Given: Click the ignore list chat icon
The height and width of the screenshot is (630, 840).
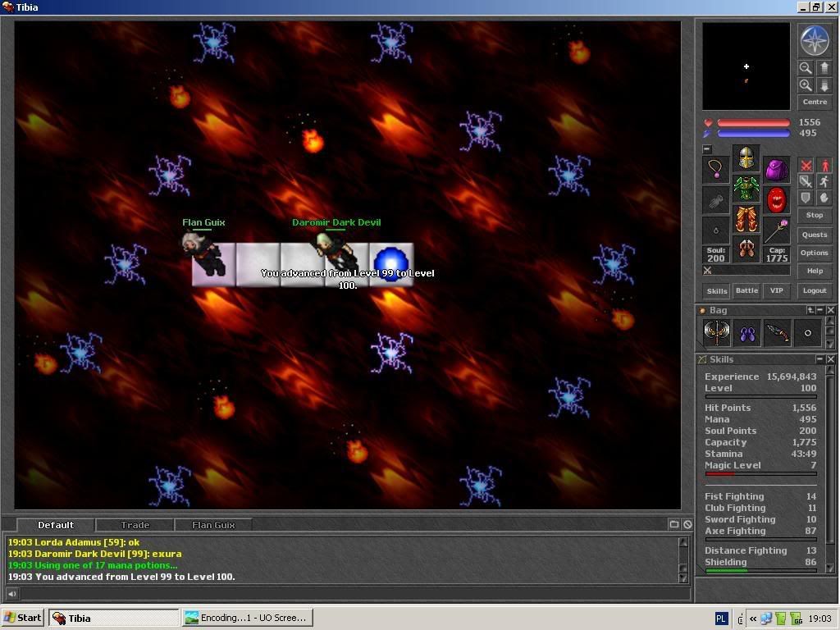Looking at the screenshot, I should pyautogui.click(x=687, y=524).
